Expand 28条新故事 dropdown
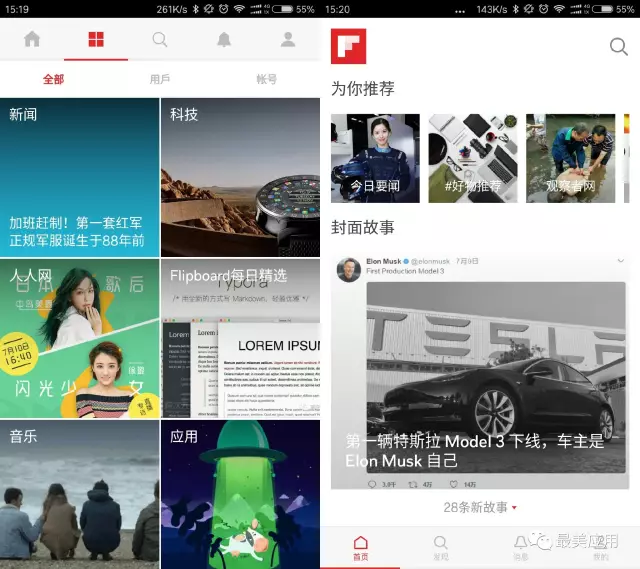 click(480, 507)
